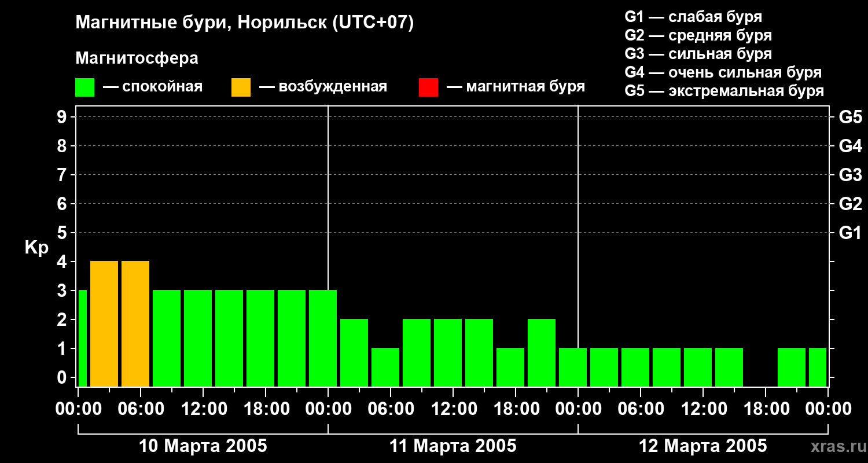Image resolution: width=868 pixels, height=463 pixels.
Task: Select the chart title 'Магнитные бури, Норильск (UTC+07)'
Action: pyautogui.click(x=245, y=23)
